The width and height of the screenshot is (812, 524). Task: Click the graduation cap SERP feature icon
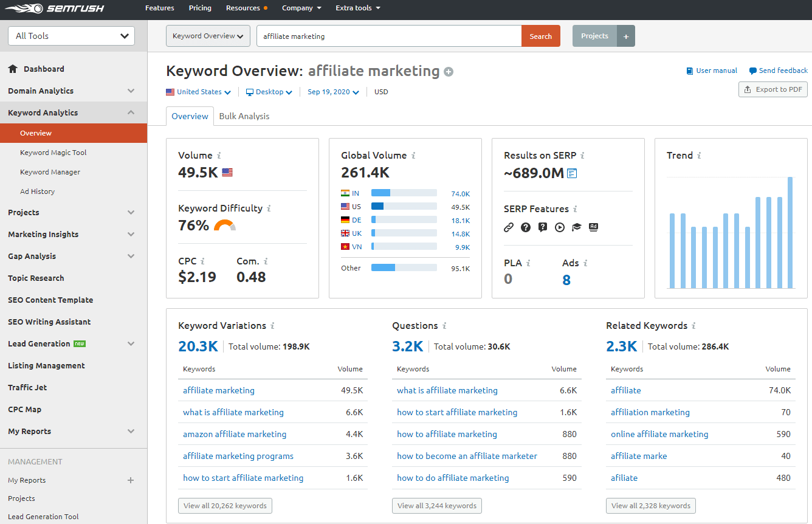577,227
